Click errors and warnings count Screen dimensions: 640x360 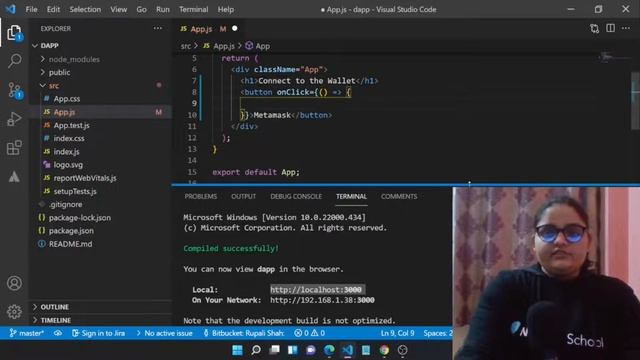309,333
